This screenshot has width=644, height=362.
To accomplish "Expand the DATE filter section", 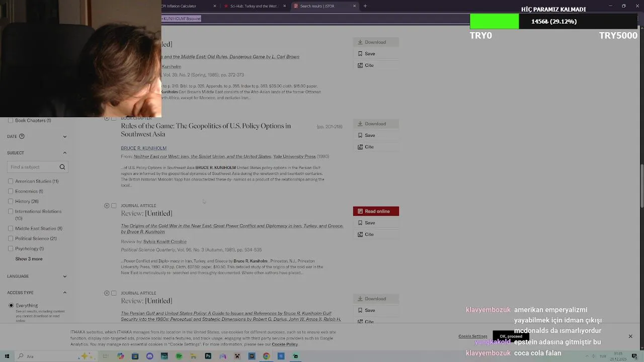I will tap(64, 136).
